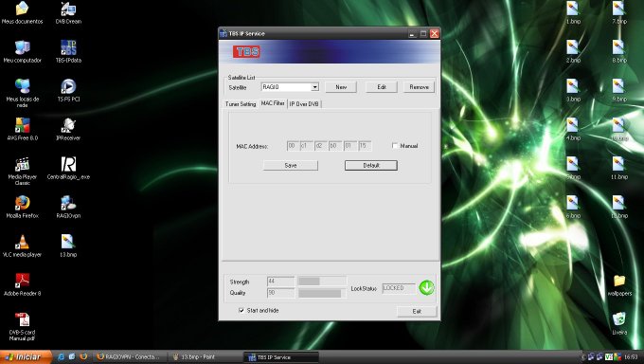Viewport: 644px width, 364px height.
Task: Click the MAC address field showing 01
Action: click(349, 146)
